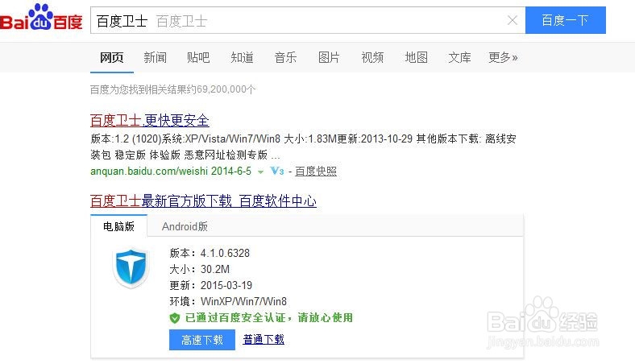This screenshot has width=635, height=364.
Task: Click the result count text 69,200,000个
Action: [x=226, y=89]
